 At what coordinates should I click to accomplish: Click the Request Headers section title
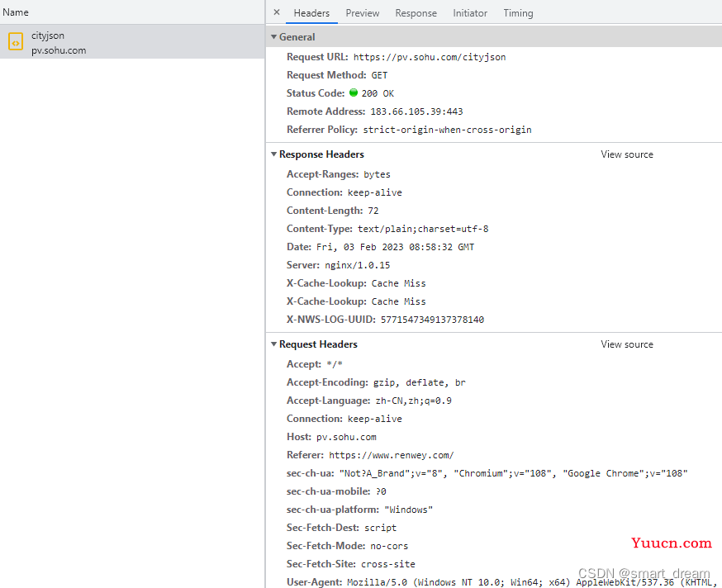318,344
